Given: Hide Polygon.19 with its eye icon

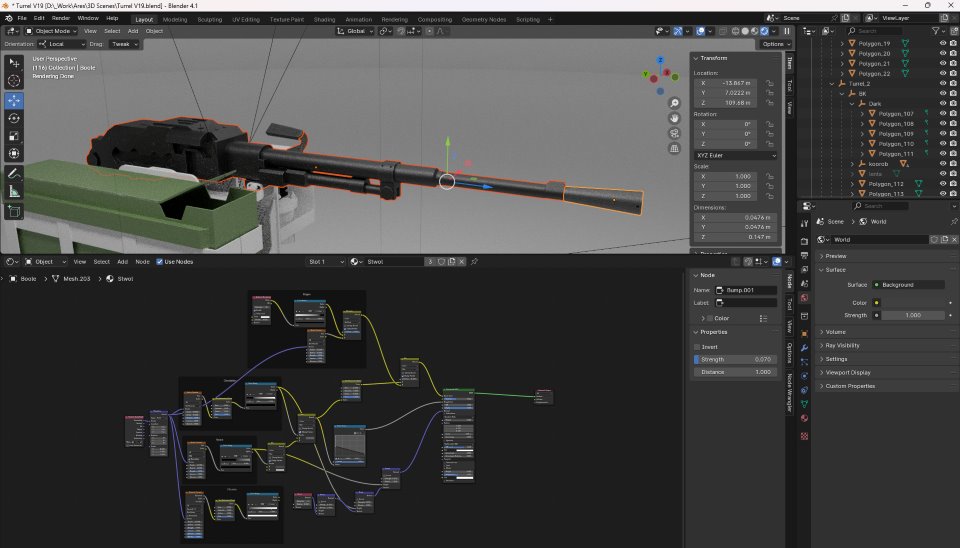Looking at the screenshot, I should (x=943, y=43).
